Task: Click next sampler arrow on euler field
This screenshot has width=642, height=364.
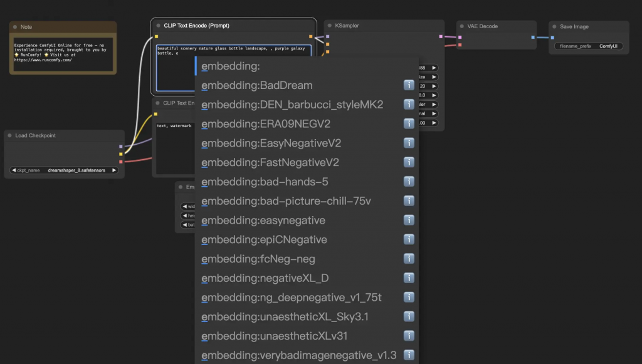Action: [434, 104]
